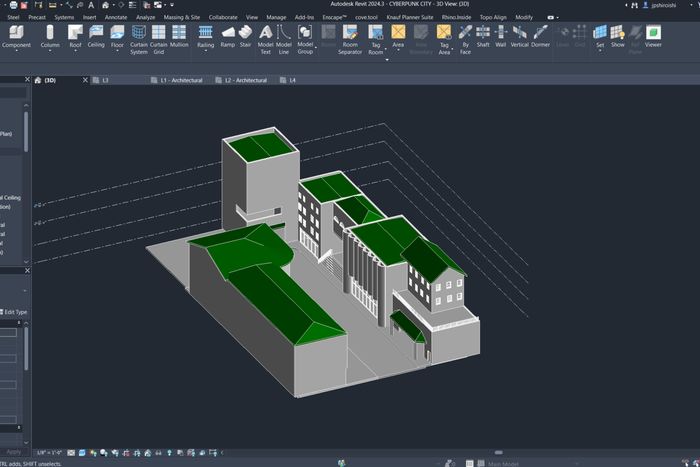700x467 pixels.
Task: Click the Edit Type button
Action: (x=15, y=312)
